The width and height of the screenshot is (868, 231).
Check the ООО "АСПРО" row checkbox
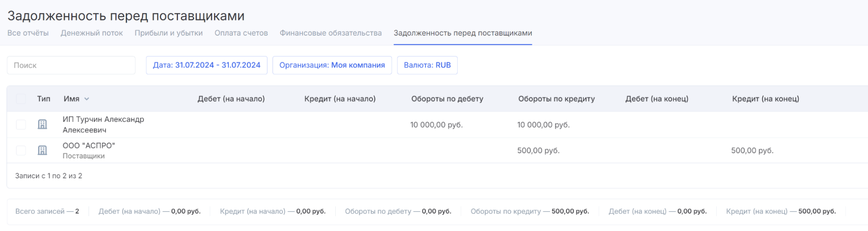21,151
